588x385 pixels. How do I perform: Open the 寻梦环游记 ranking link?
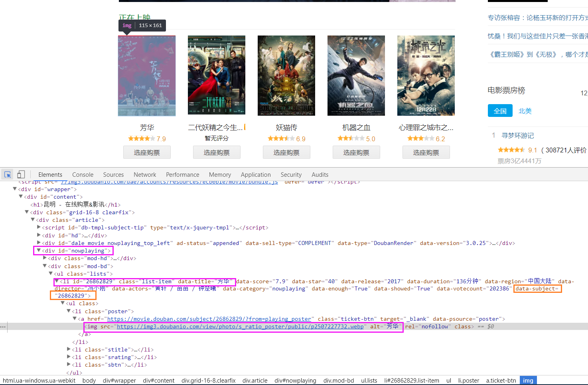517,136
